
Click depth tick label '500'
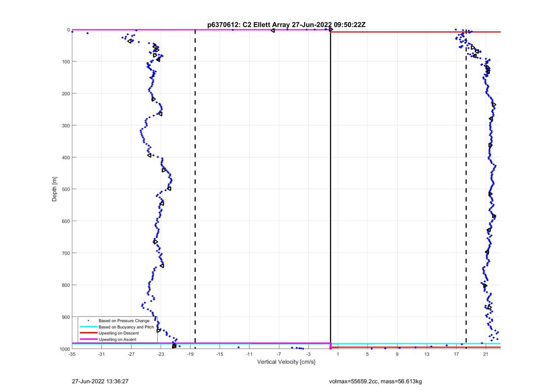(x=65, y=189)
